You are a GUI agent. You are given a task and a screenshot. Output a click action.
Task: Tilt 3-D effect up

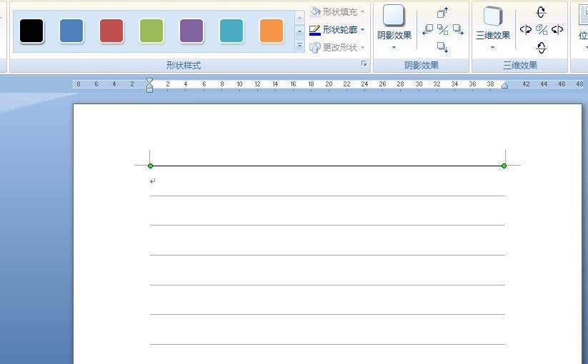[541, 12]
